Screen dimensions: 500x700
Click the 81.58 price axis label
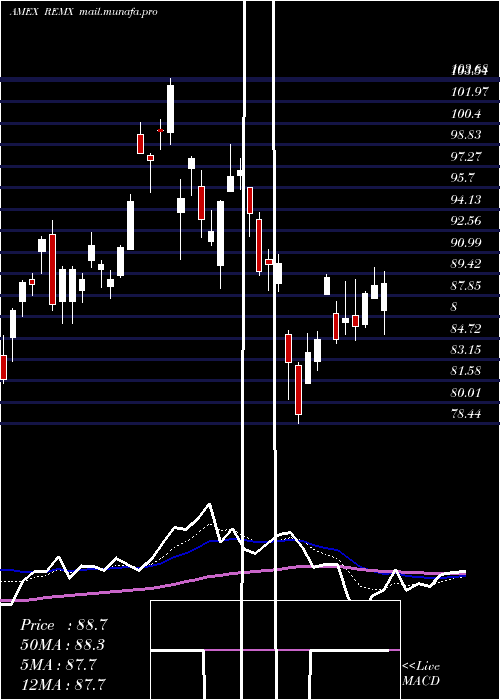pos(467,371)
